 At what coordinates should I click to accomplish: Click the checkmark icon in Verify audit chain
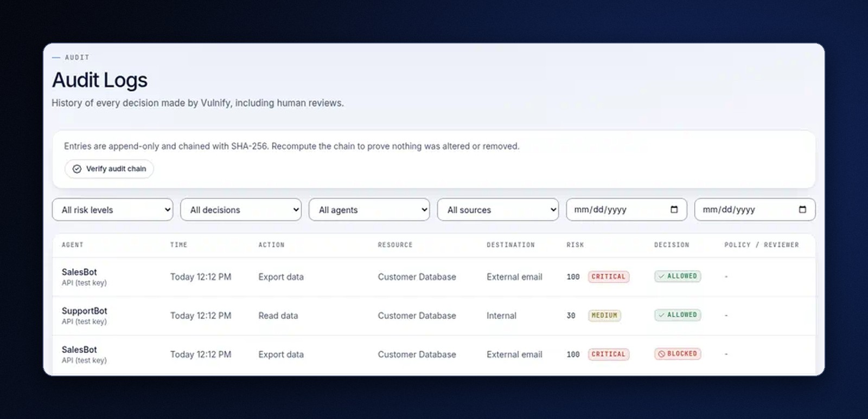pos(77,169)
